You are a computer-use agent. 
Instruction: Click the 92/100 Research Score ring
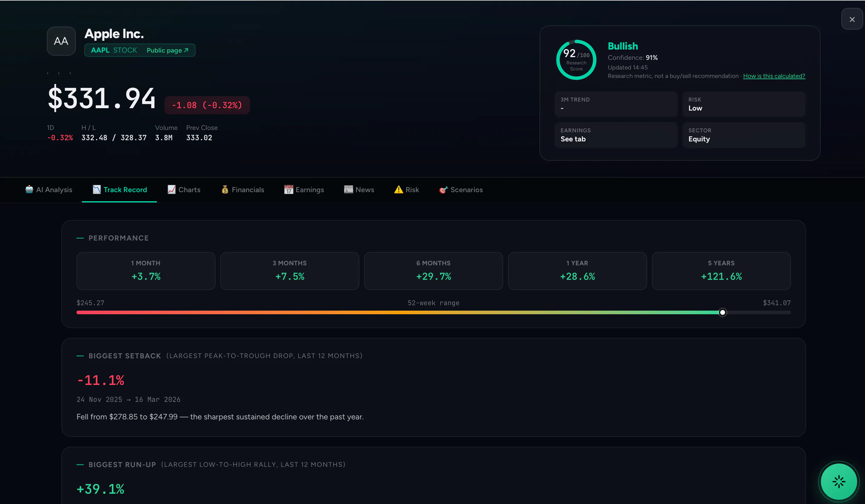576,60
